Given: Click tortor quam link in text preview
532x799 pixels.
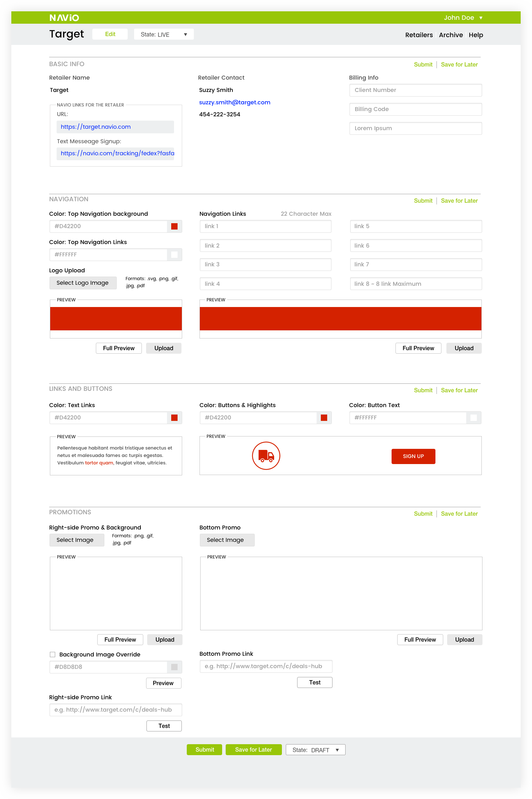Looking at the screenshot, I should (99, 463).
